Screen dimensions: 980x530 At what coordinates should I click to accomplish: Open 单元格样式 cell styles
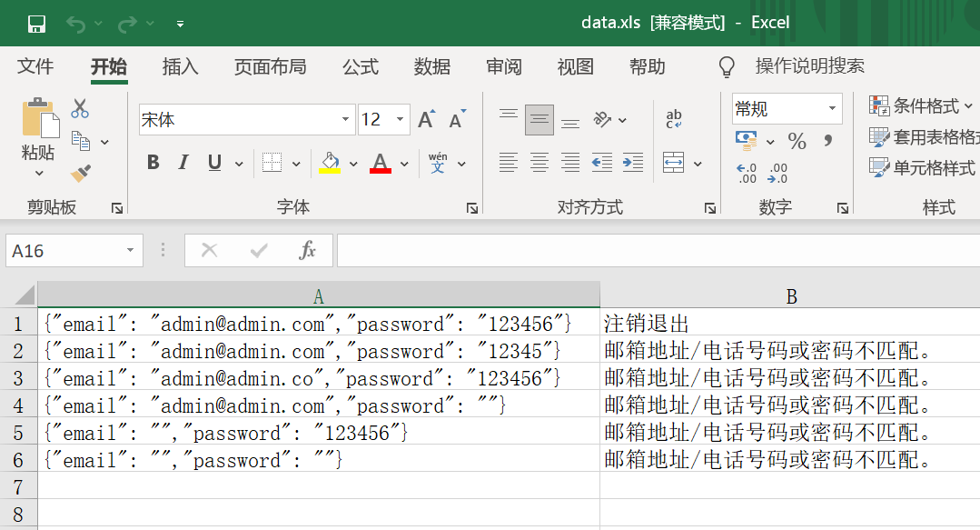coord(922,167)
